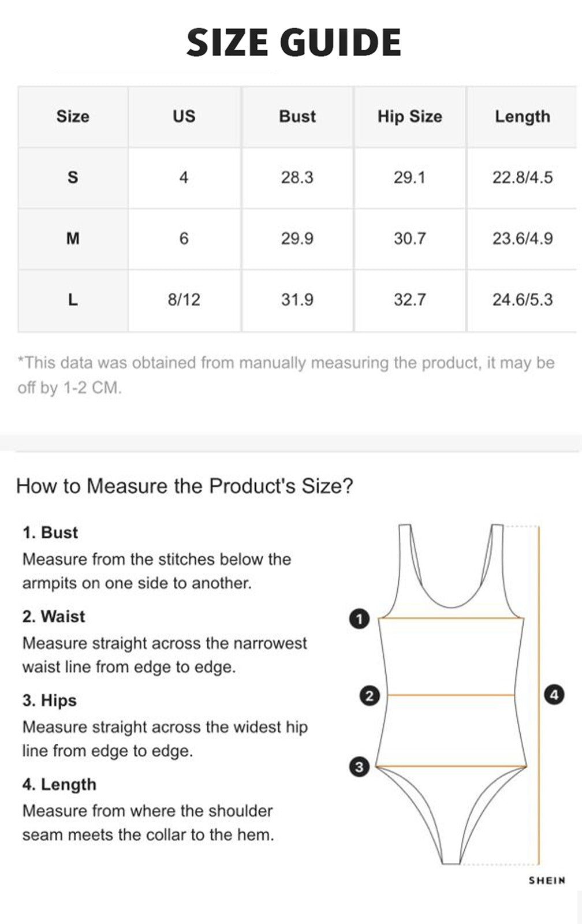The width and height of the screenshot is (582, 924).
Task: Click the 3. Hips instruction heading
Action: point(50,701)
